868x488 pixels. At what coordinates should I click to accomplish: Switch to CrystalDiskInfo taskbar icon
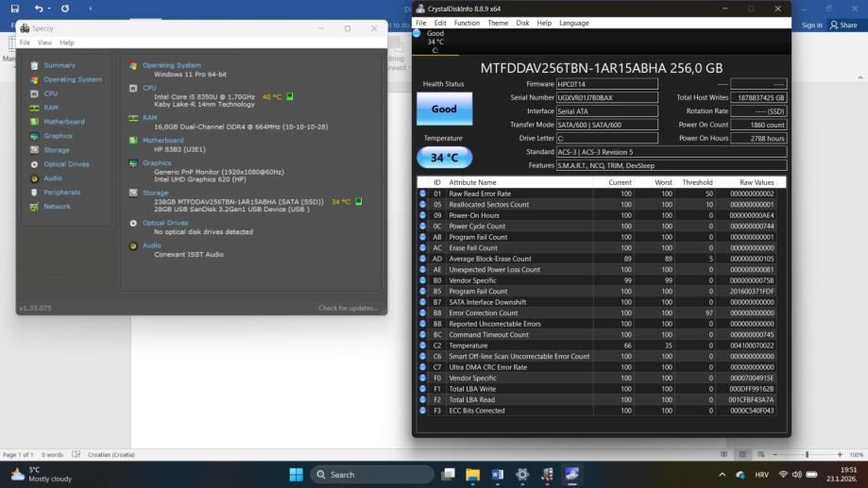click(x=571, y=474)
